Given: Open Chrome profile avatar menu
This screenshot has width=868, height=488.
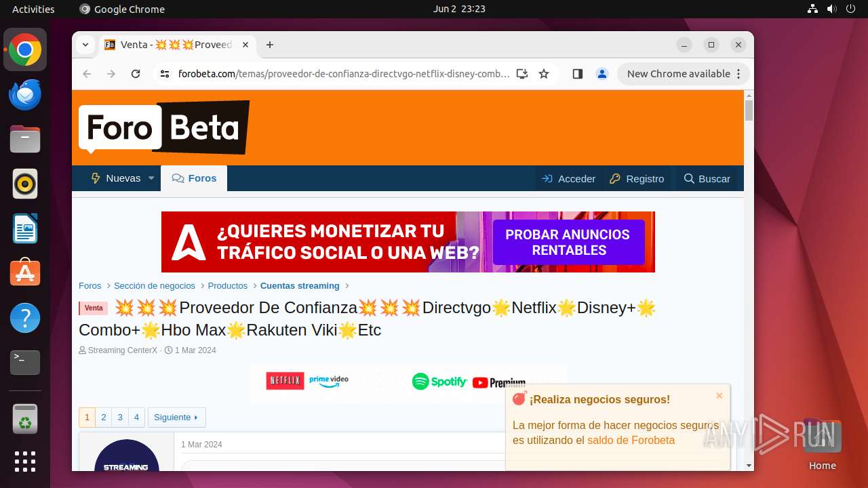Looking at the screenshot, I should [602, 74].
